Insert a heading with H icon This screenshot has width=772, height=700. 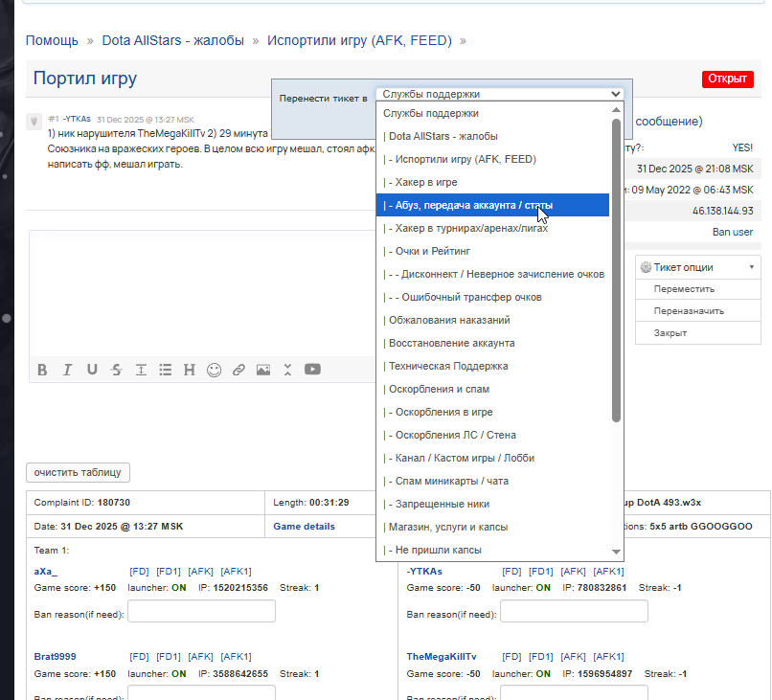[x=190, y=370]
